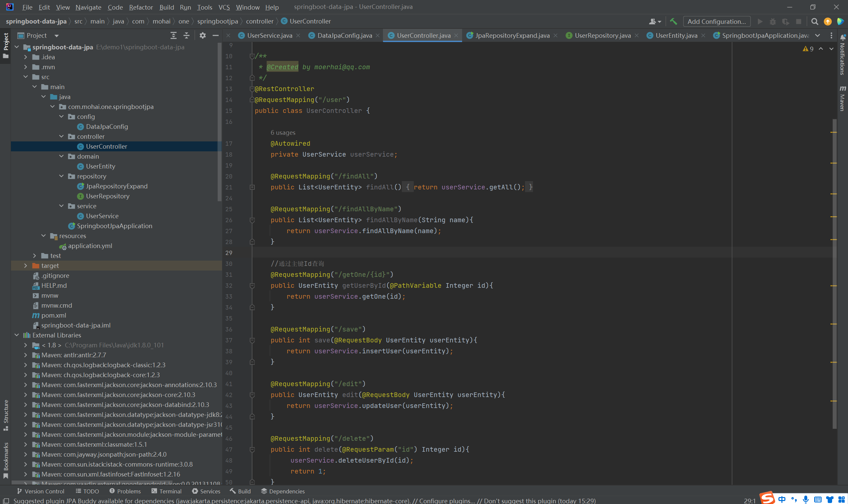Click the IDE update arrow icon
Image resolution: width=848 pixels, height=504 pixels.
pyautogui.click(x=827, y=22)
